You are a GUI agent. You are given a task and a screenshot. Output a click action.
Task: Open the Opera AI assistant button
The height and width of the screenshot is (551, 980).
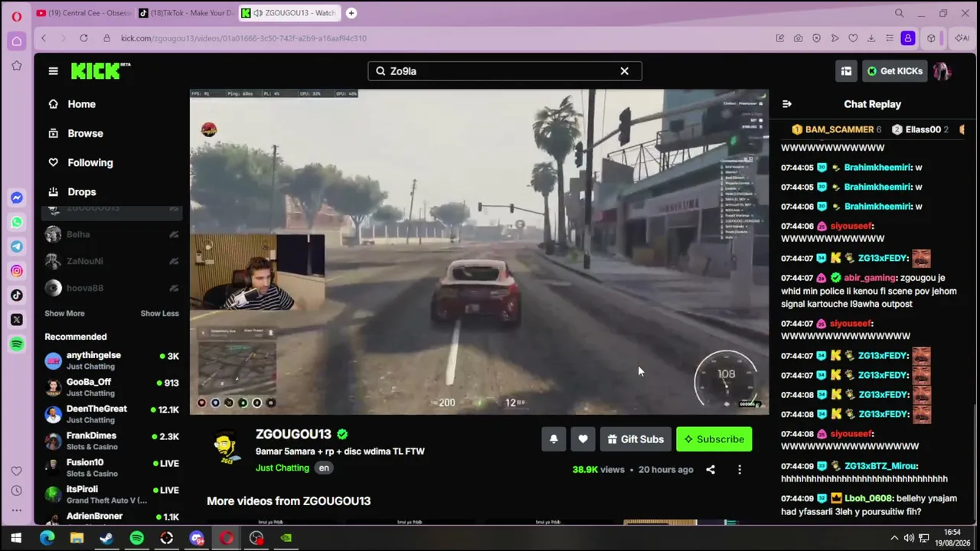(962, 38)
